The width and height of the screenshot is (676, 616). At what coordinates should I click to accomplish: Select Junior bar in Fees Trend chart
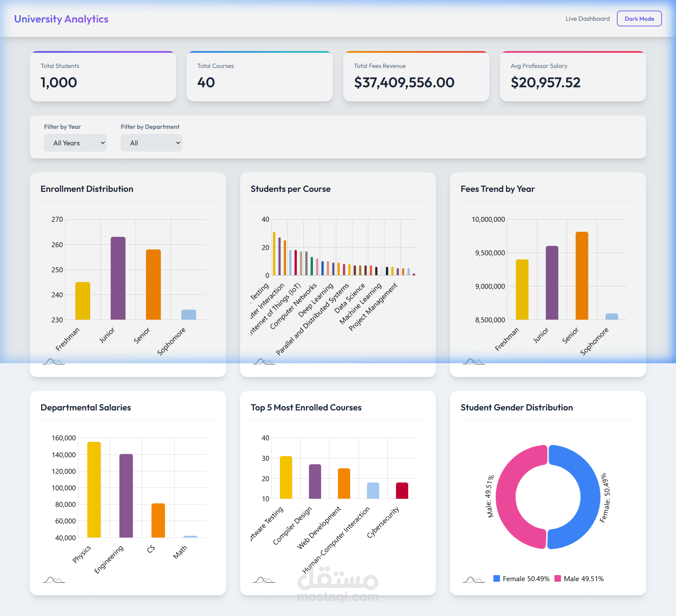[552, 283]
